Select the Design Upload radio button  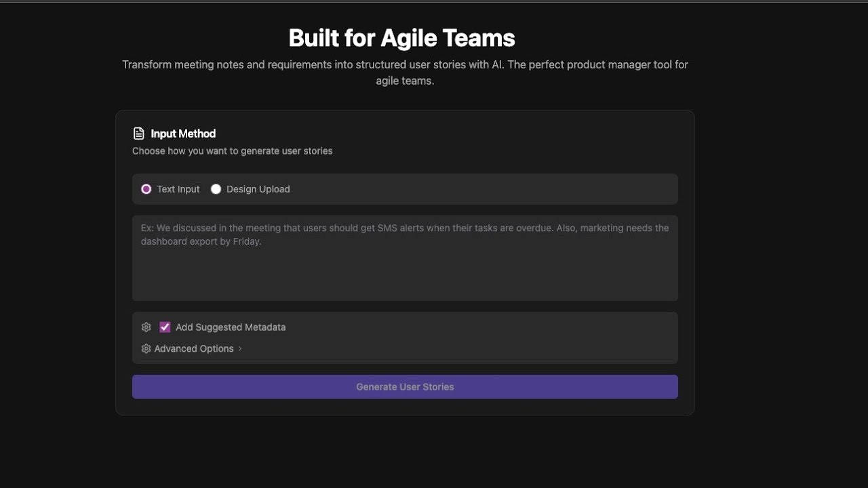point(216,189)
